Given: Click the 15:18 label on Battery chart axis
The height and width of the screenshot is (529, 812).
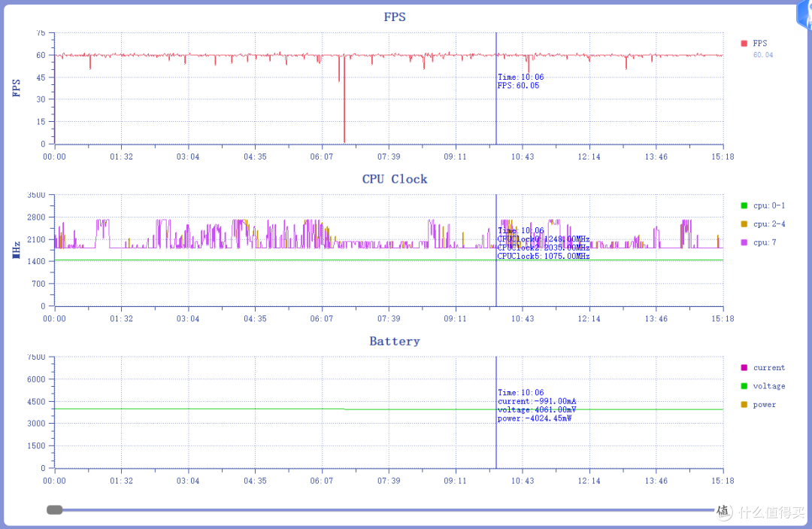Looking at the screenshot, I should tap(723, 481).
